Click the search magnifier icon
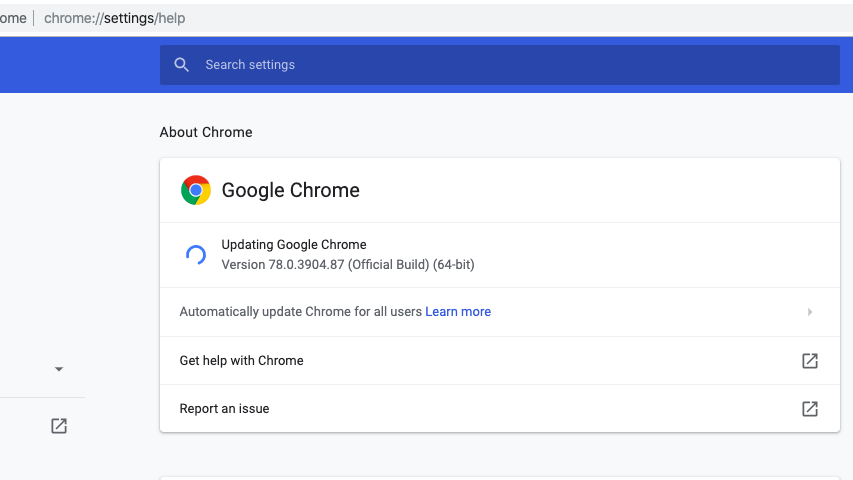 pos(182,65)
